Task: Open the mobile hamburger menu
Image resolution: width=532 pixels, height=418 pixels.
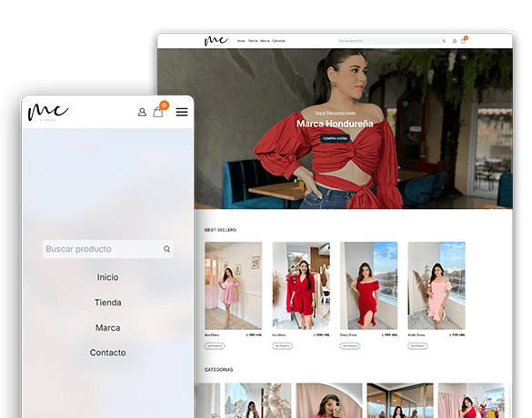Action: [x=182, y=112]
